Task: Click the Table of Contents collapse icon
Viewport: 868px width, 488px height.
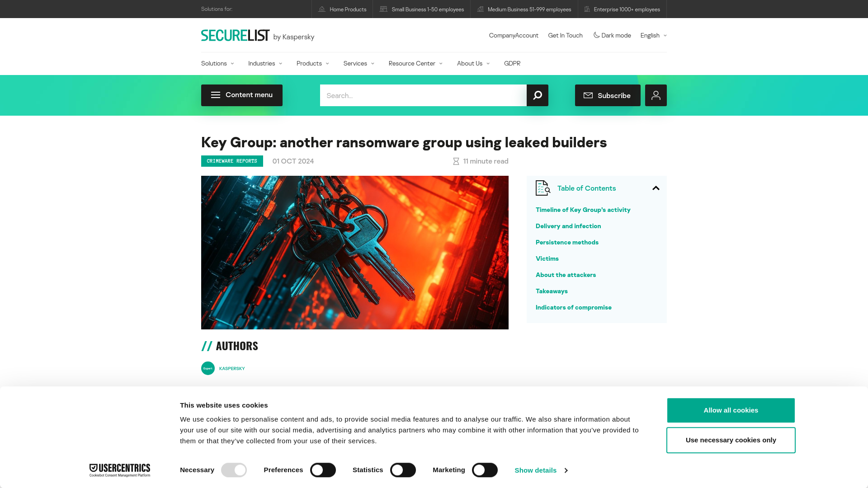Action: pyautogui.click(x=655, y=188)
